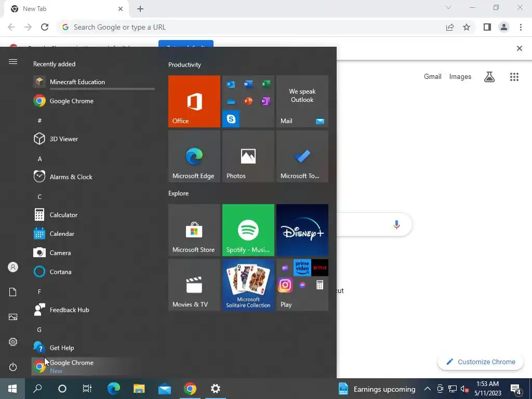Open taskbar Search magnifier
The image size is (532, 399).
pos(37,389)
